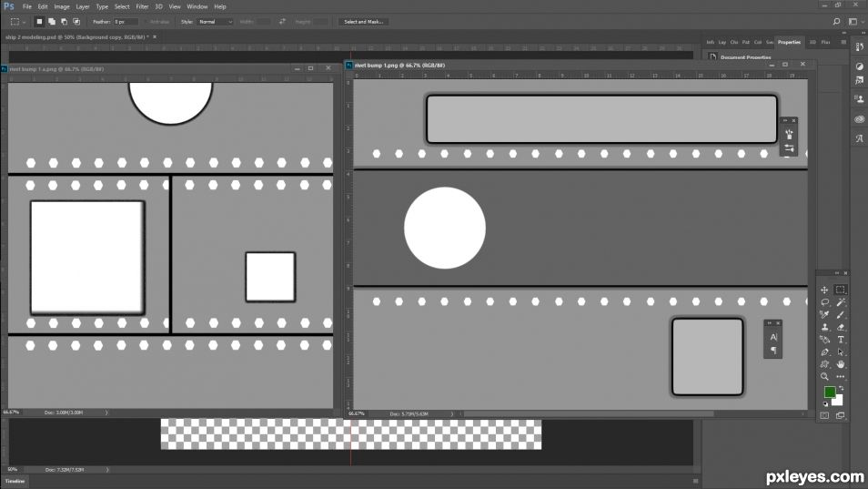Open the History panel icon
Screen dimensions: 868x489
click(859, 47)
